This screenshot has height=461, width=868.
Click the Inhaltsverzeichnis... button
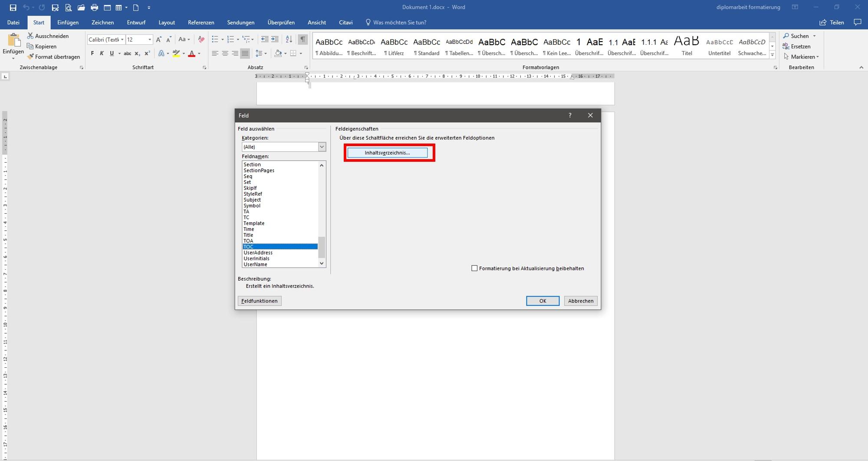(387, 153)
